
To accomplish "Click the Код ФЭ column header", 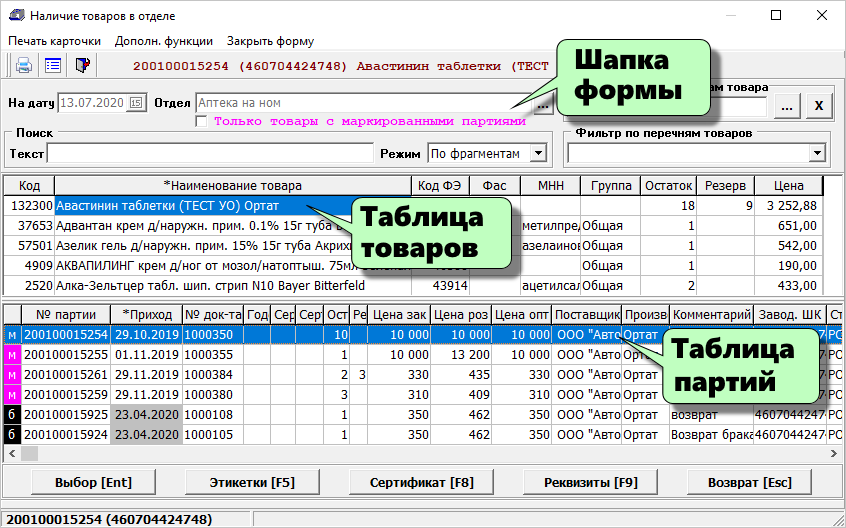I will coord(440,186).
